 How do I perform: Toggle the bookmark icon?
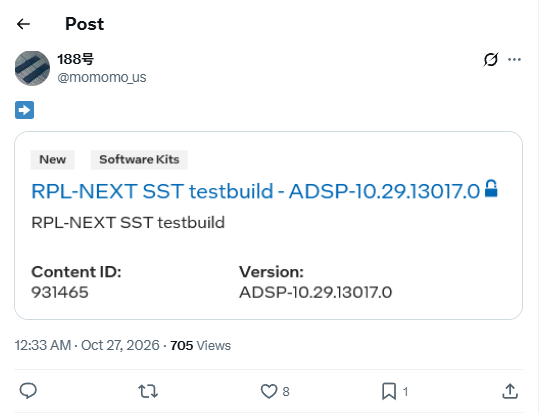pos(389,391)
